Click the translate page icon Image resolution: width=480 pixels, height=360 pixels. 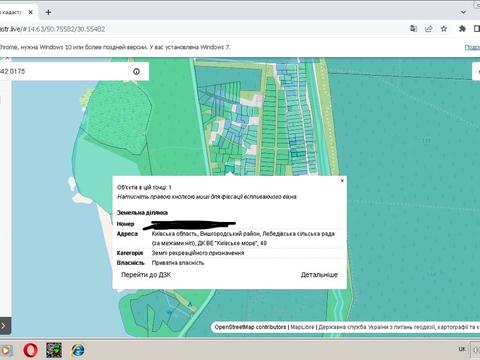pos(414,29)
